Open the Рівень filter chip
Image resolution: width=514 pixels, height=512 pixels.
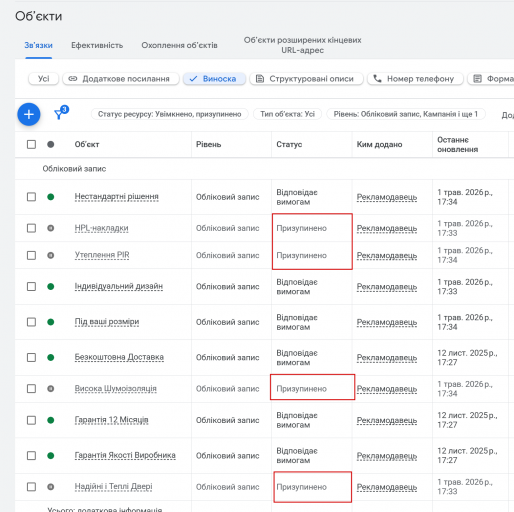[x=406, y=114]
